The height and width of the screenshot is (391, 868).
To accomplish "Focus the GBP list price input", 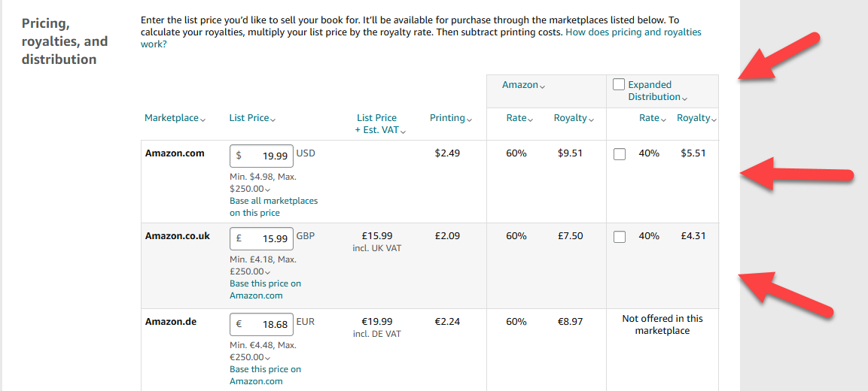I will click(x=261, y=238).
